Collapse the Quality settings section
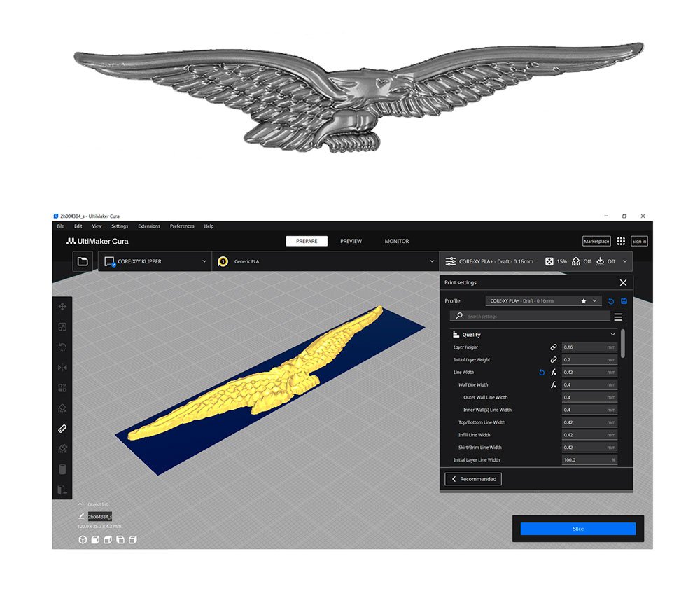700x589 pixels. click(613, 335)
